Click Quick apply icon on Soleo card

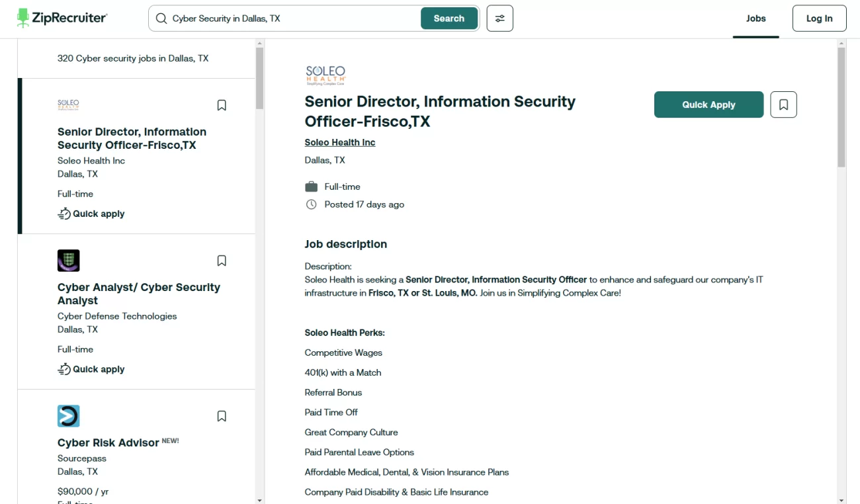[64, 214]
